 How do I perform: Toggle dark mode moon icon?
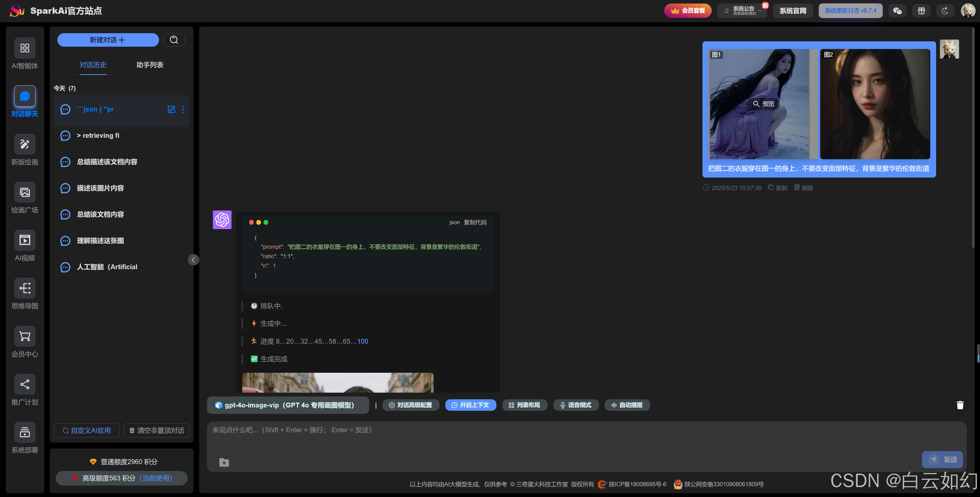pos(945,11)
